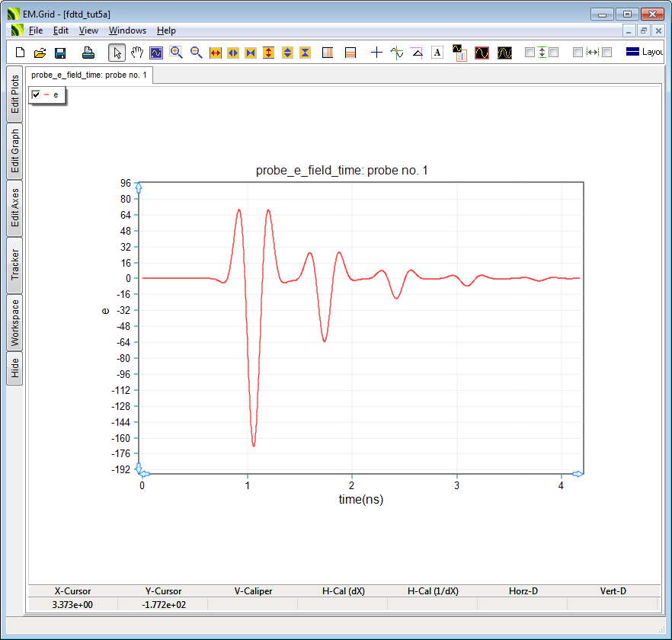Open a file with the folder icon
The height and width of the screenshot is (640, 672).
coord(40,53)
